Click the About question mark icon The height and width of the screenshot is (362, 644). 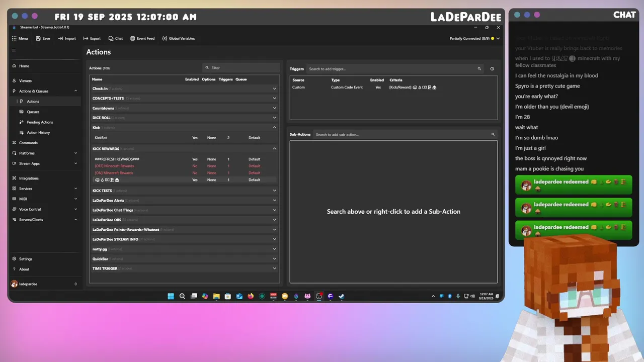pos(14,269)
